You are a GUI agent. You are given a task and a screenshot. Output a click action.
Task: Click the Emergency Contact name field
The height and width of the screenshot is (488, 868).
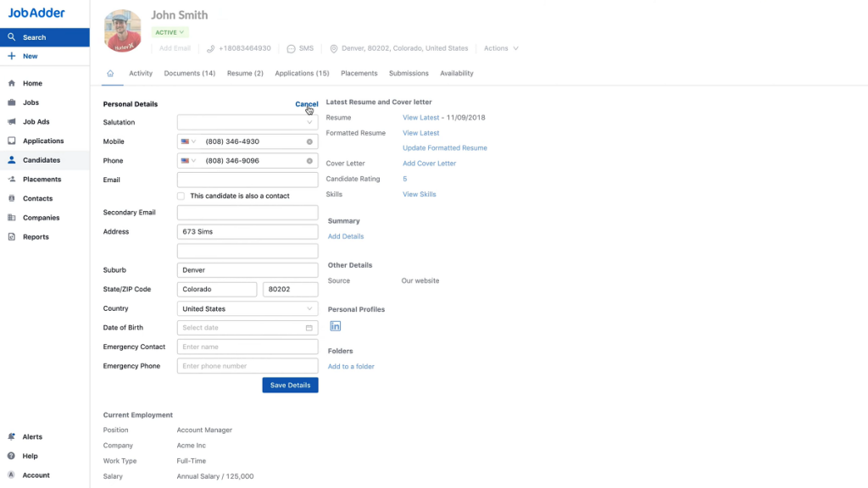point(248,347)
